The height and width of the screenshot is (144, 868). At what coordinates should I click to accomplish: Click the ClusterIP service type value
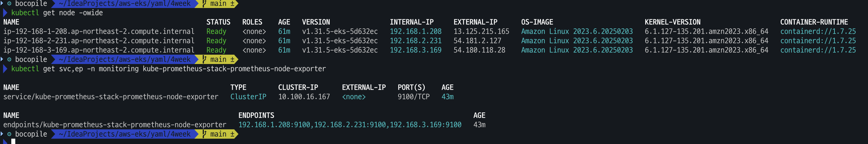[x=248, y=97]
